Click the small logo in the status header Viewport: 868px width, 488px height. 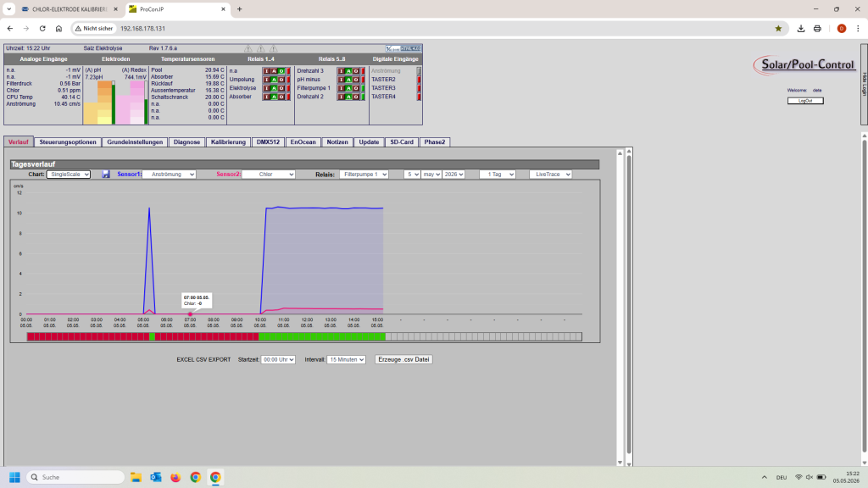[403, 48]
